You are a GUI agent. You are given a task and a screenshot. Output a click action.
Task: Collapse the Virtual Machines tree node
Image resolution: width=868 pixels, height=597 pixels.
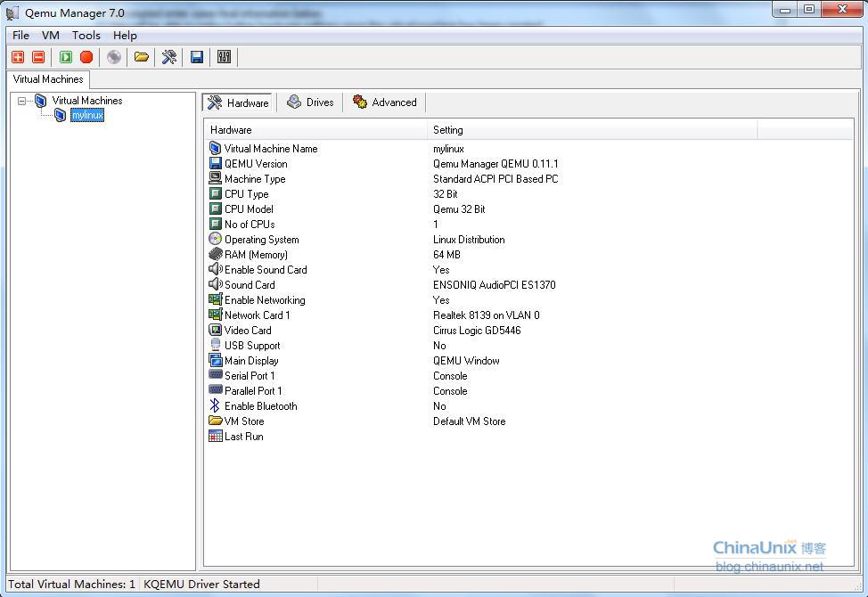pos(21,101)
